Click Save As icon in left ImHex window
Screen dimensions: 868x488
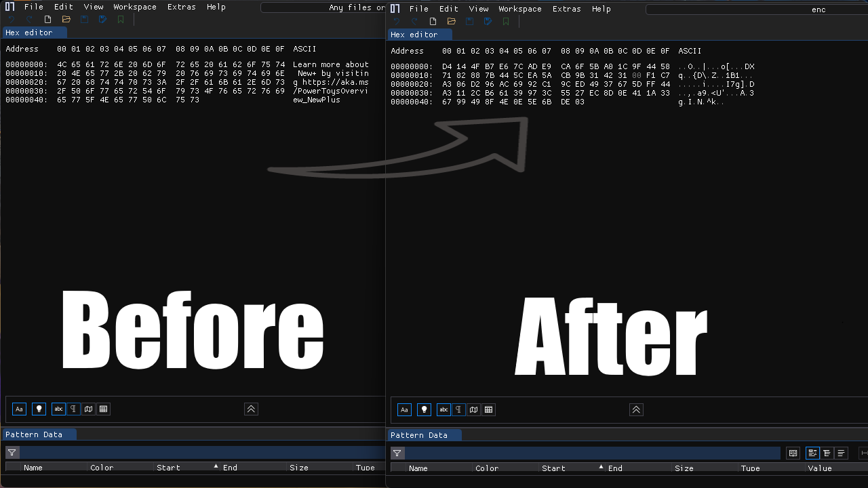tap(102, 20)
